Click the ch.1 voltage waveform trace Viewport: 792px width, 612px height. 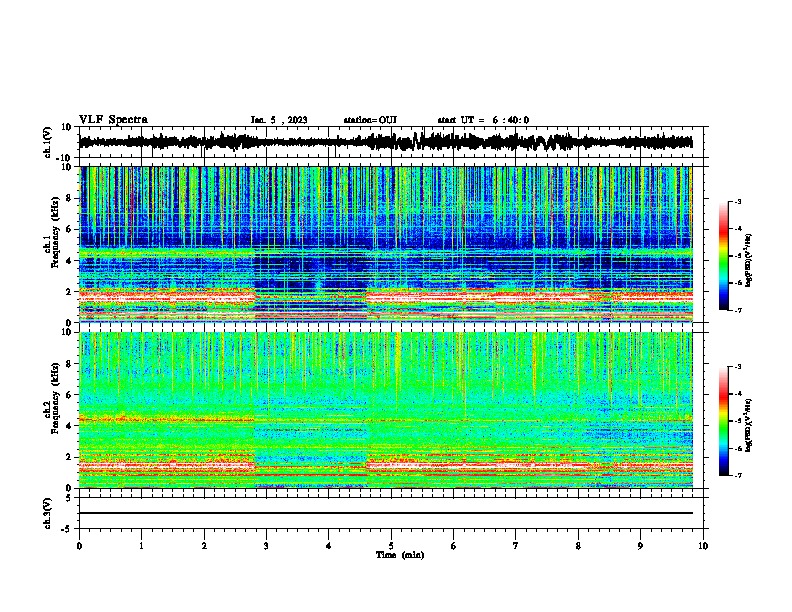(x=385, y=142)
